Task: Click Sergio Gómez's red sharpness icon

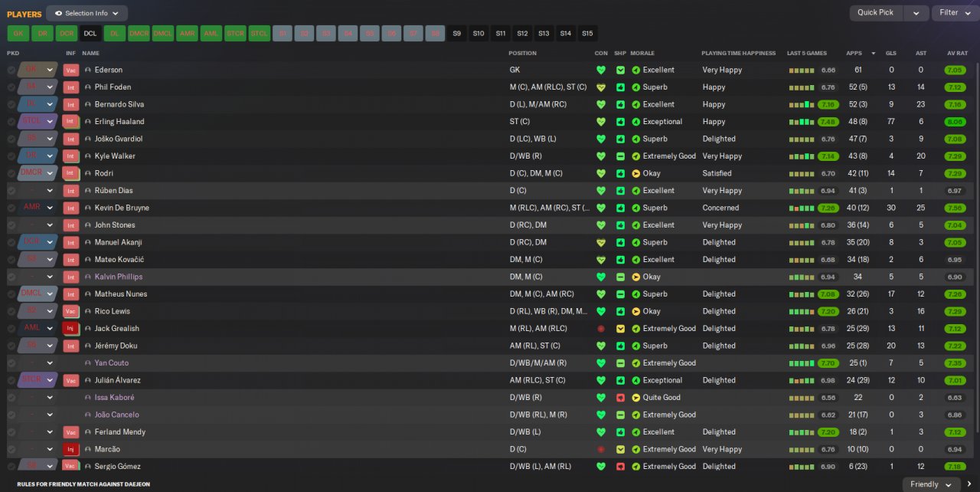Action: pos(620,467)
